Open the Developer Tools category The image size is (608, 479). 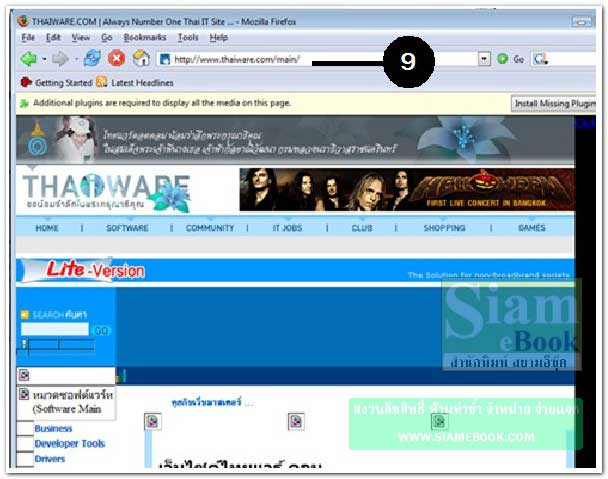pos(70,444)
